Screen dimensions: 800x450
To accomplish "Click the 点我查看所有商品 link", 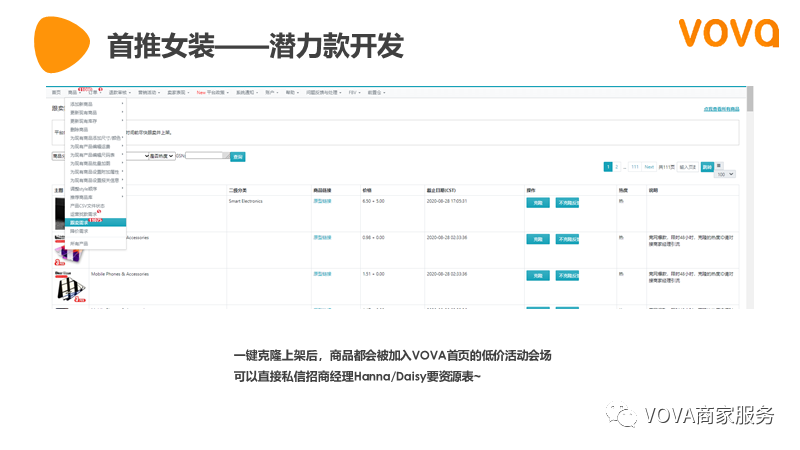I will point(721,108).
